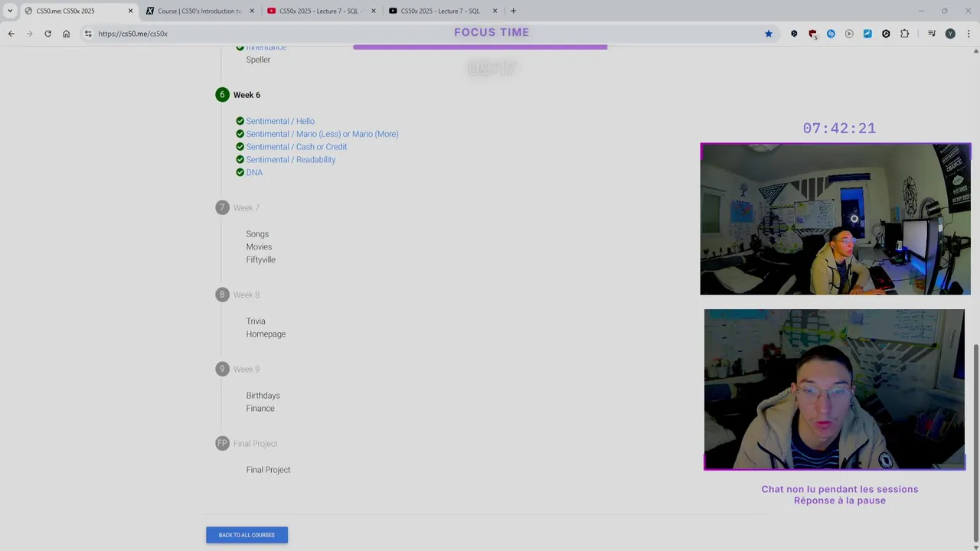The width and height of the screenshot is (980, 551).
Task: Open the Extensions puzzle-piece menu
Action: coord(905,34)
